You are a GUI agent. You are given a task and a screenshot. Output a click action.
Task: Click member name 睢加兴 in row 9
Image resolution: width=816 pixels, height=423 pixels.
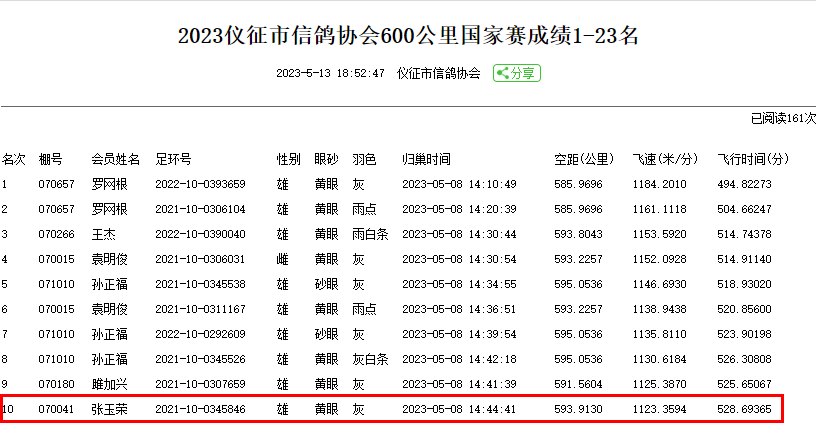click(x=110, y=384)
